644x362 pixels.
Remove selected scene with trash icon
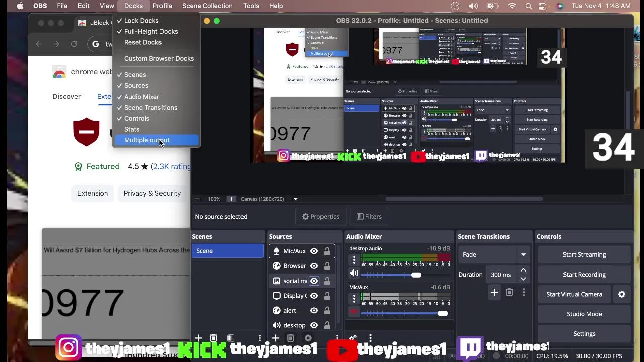tap(213, 338)
